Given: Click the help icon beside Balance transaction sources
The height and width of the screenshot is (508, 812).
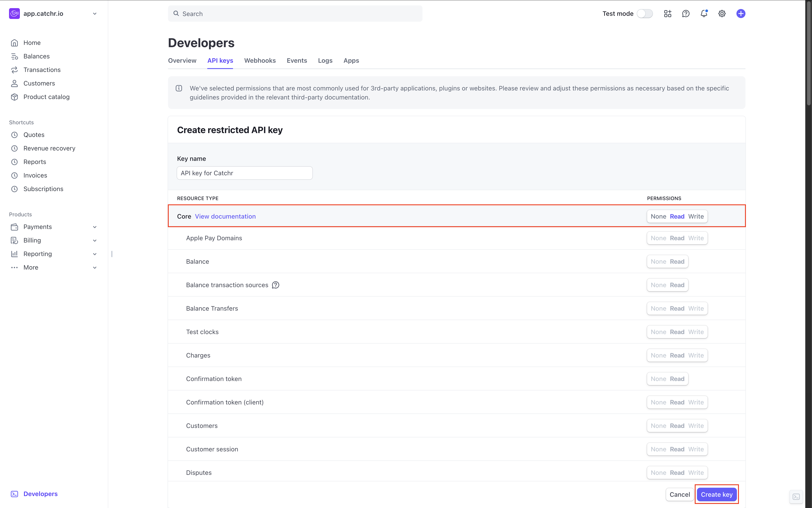Looking at the screenshot, I should click(x=275, y=285).
